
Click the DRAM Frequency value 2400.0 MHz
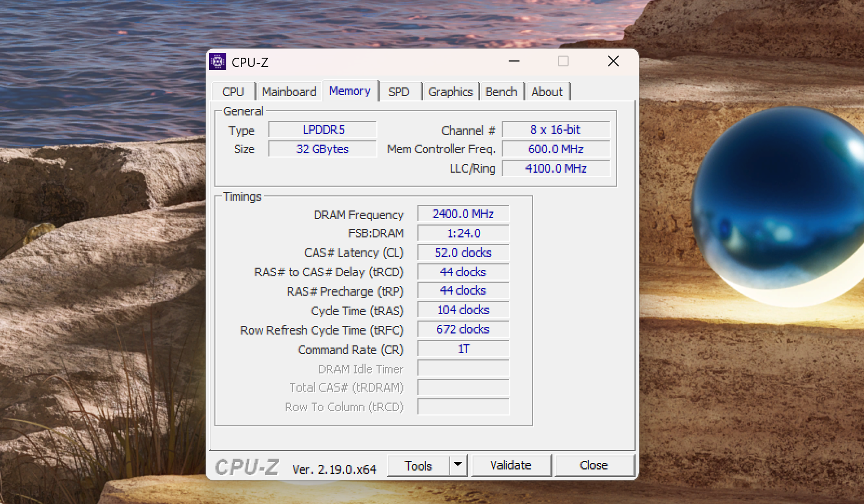pos(463,214)
